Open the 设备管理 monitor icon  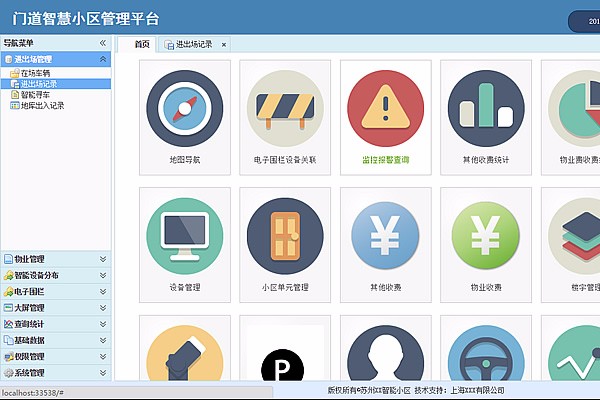pos(185,236)
